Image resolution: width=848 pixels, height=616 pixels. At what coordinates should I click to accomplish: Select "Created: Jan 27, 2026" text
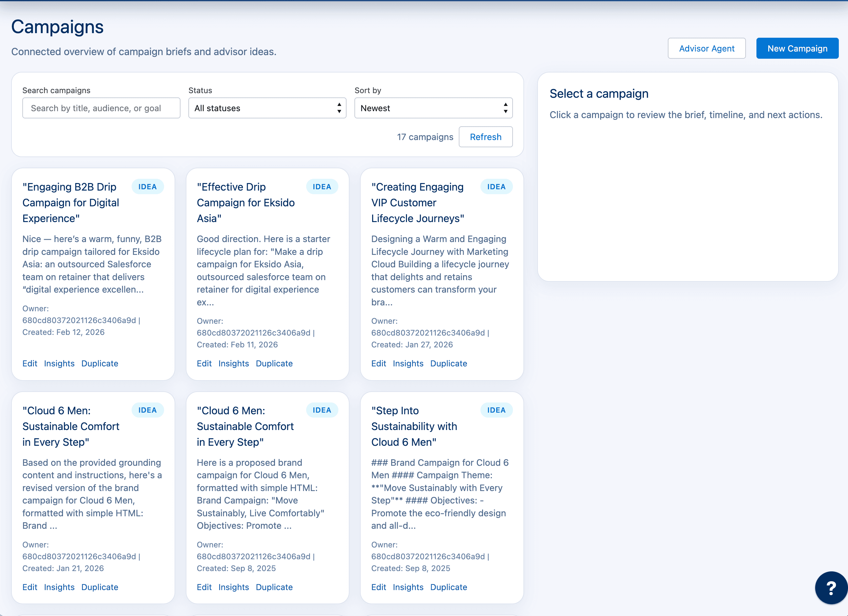coord(412,345)
